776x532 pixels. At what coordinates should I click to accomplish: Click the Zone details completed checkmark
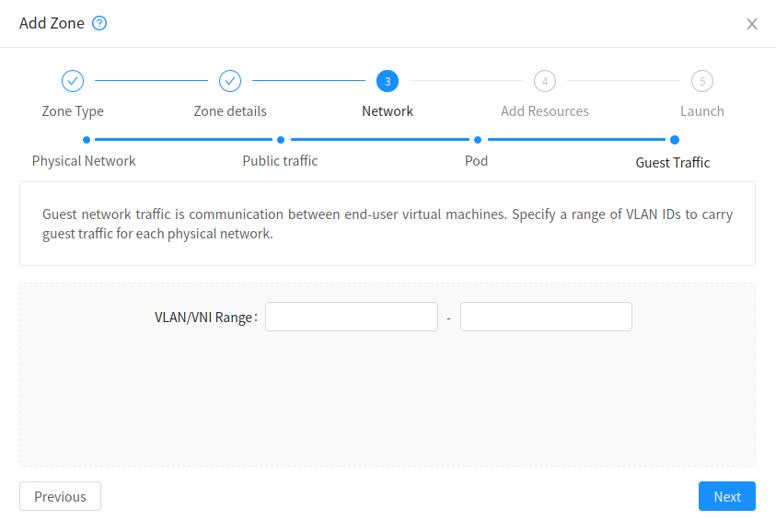(230, 81)
